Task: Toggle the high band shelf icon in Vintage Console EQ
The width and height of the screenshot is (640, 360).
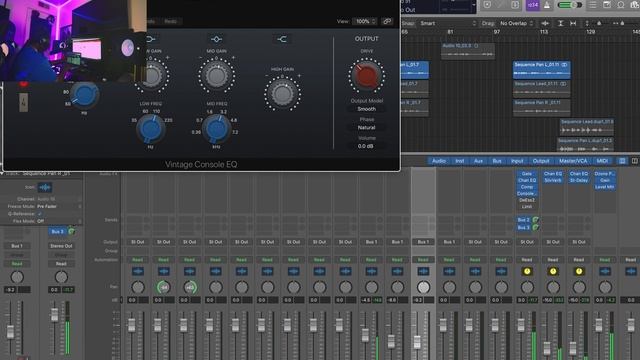Action: tap(282, 39)
